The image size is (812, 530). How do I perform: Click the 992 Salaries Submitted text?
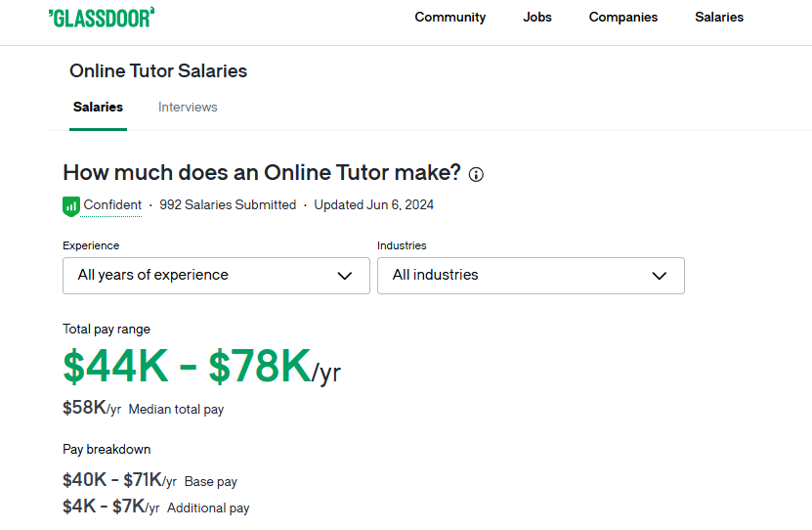[x=228, y=205]
